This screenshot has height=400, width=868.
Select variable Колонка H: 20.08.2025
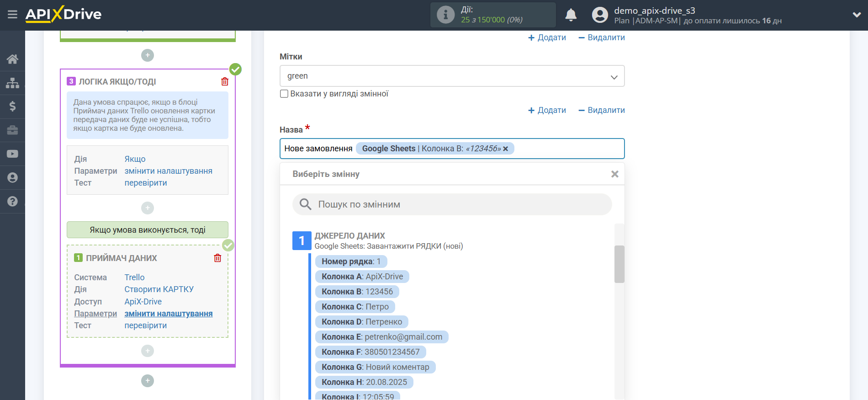[364, 382]
